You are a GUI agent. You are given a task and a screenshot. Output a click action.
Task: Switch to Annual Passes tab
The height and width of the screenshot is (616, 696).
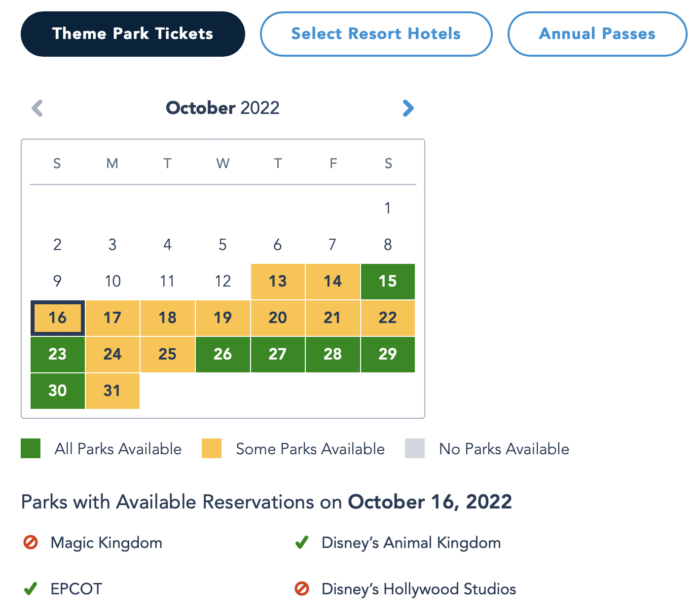tap(597, 34)
